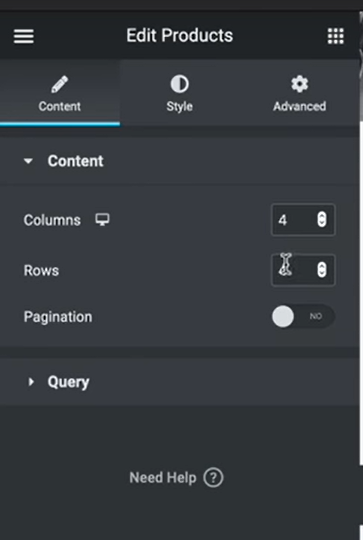Click the Query section heading
This screenshot has height=540, width=363.
point(68,382)
